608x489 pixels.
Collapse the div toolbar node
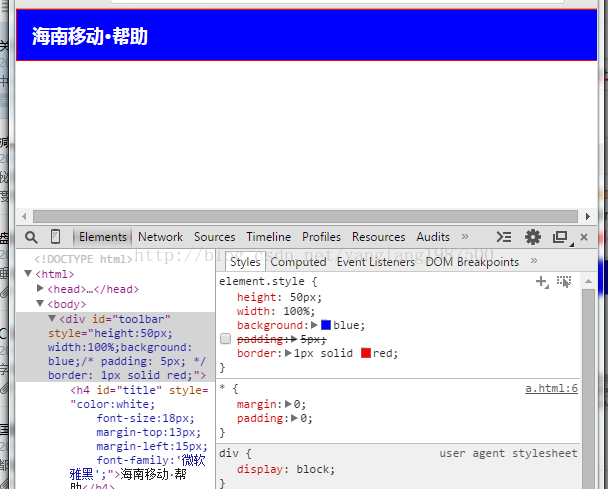coord(52,319)
